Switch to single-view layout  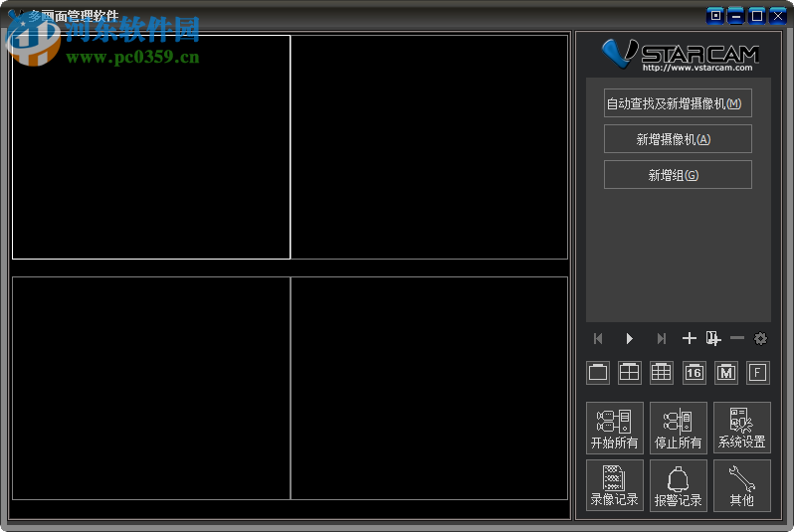pyautogui.click(x=598, y=373)
